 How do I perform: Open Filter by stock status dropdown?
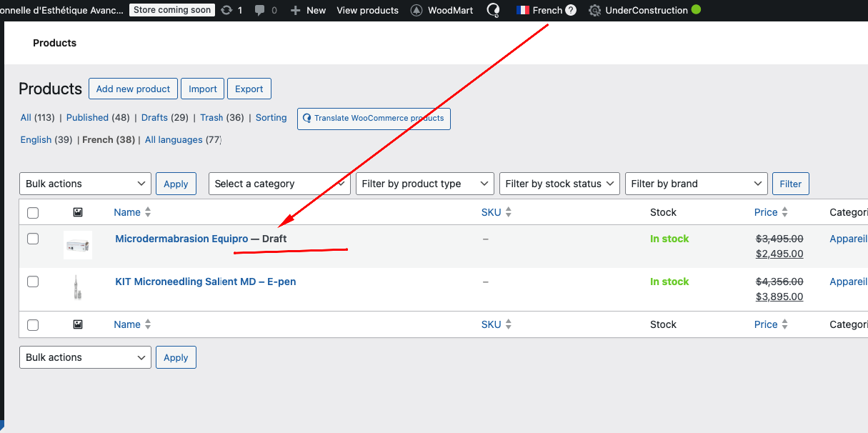pos(559,184)
